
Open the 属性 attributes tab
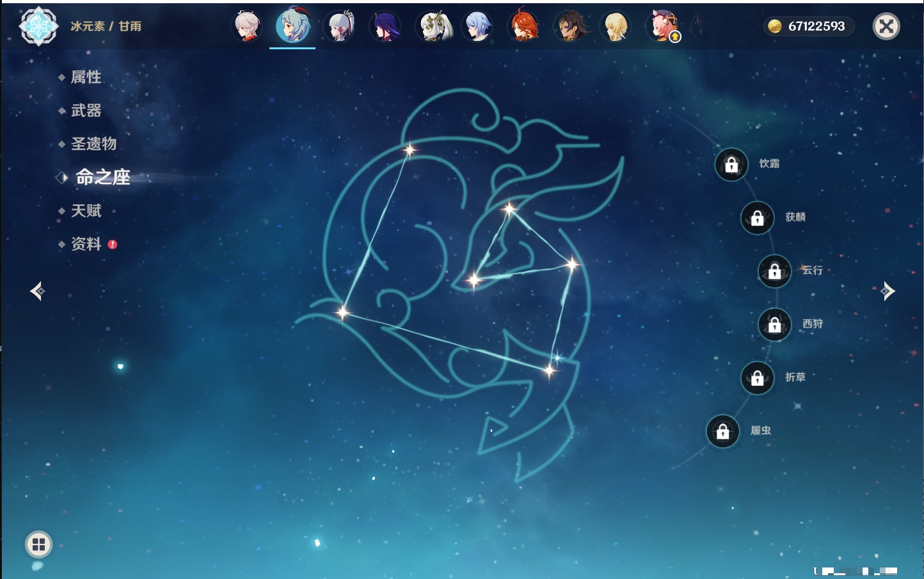[x=86, y=77]
